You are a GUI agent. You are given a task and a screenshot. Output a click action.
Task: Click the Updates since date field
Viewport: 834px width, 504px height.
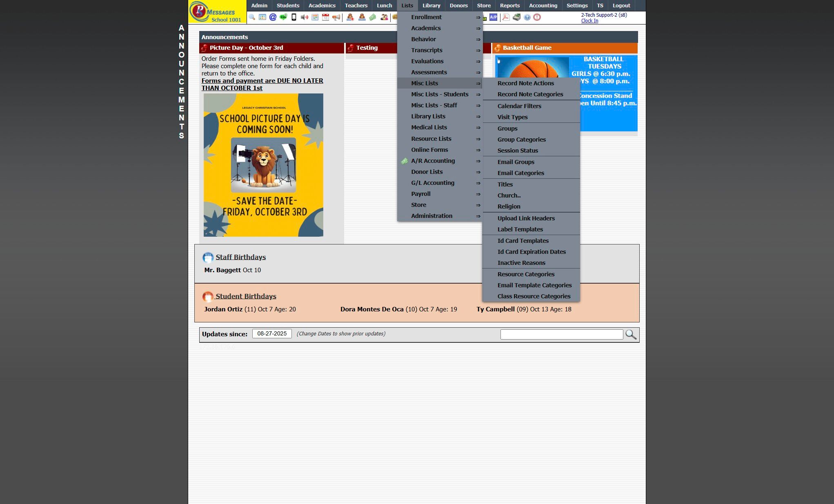point(272,333)
